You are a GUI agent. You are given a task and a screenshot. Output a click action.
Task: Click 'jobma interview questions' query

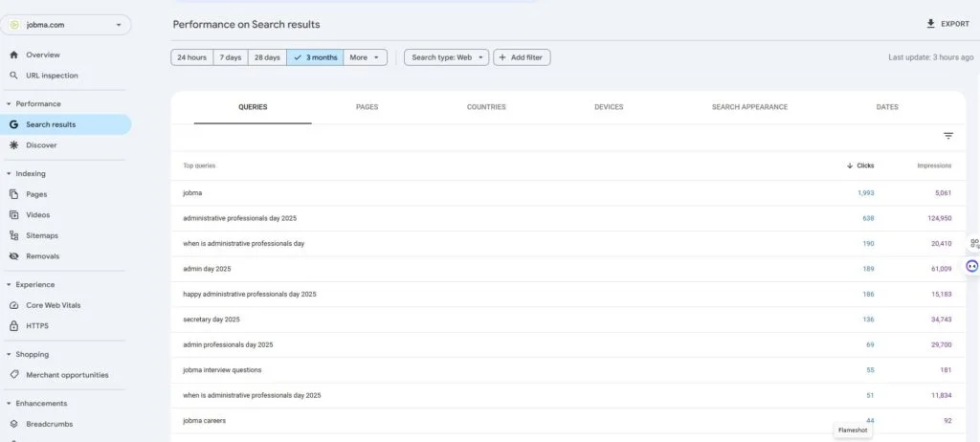coord(222,370)
